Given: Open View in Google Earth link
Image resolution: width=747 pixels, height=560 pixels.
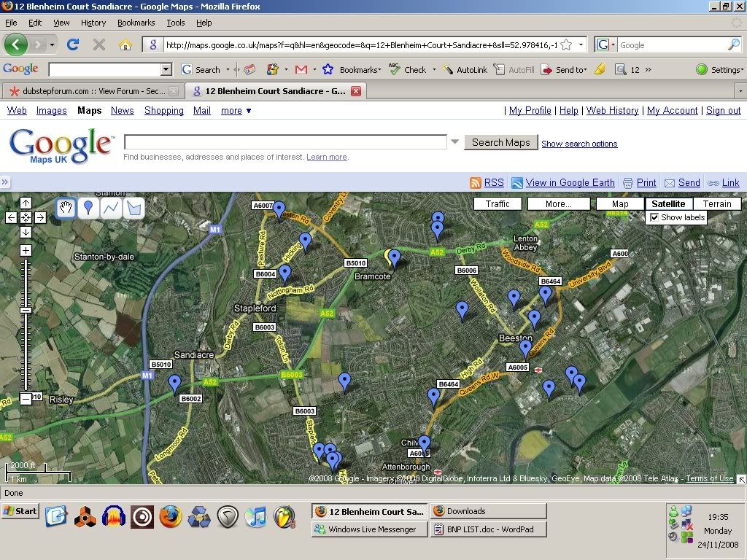Looking at the screenshot, I should (570, 182).
